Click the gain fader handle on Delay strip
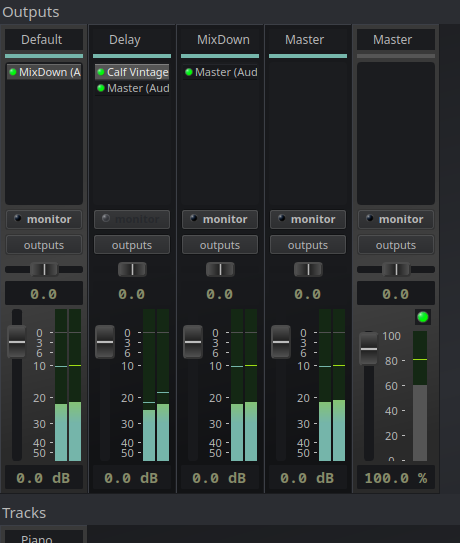This screenshot has height=543, width=460. tap(105, 342)
